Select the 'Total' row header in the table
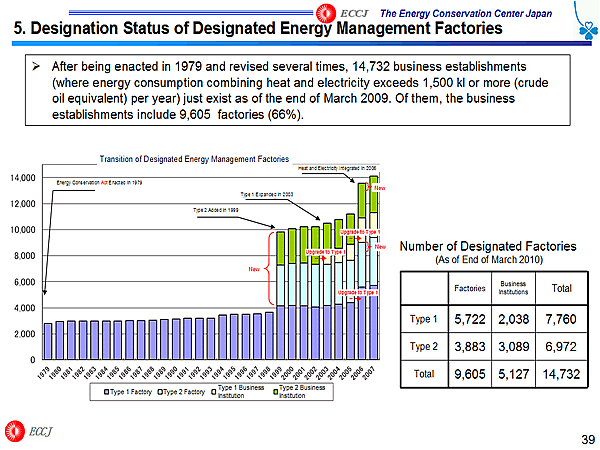The image size is (600, 450). (x=424, y=373)
